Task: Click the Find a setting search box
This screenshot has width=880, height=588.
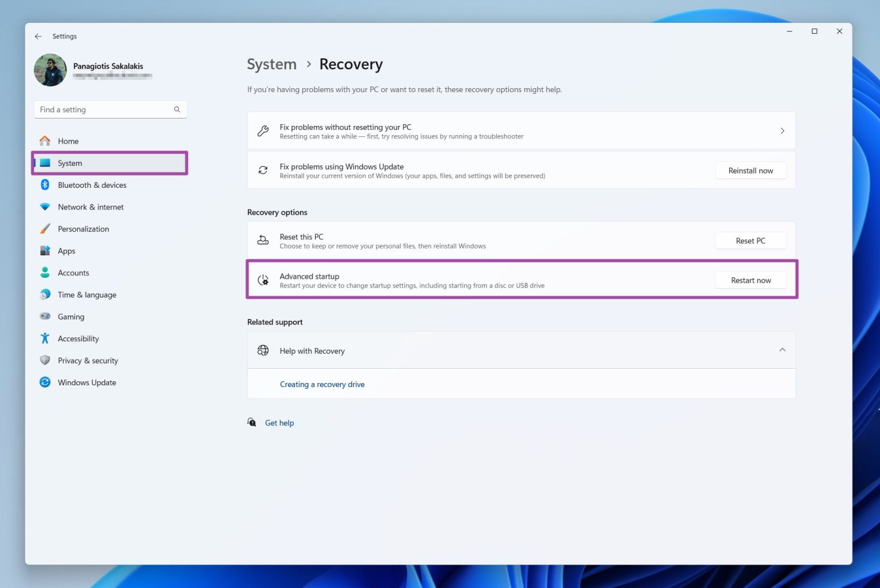Action: [x=103, y=109]
